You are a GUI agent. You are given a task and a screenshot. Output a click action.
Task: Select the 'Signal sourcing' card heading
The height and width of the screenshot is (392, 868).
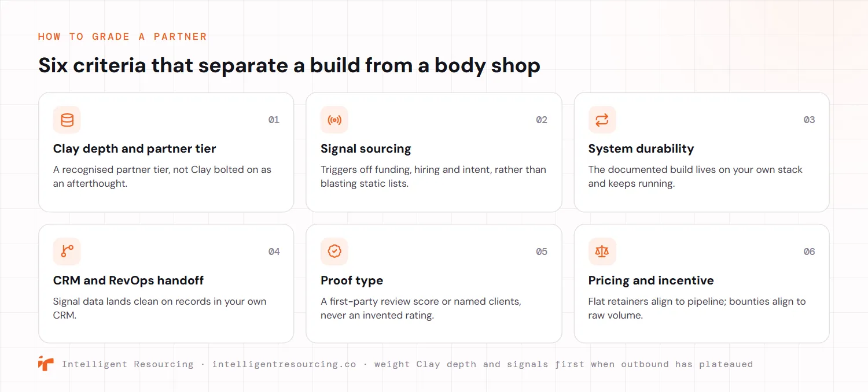point(366,149)
